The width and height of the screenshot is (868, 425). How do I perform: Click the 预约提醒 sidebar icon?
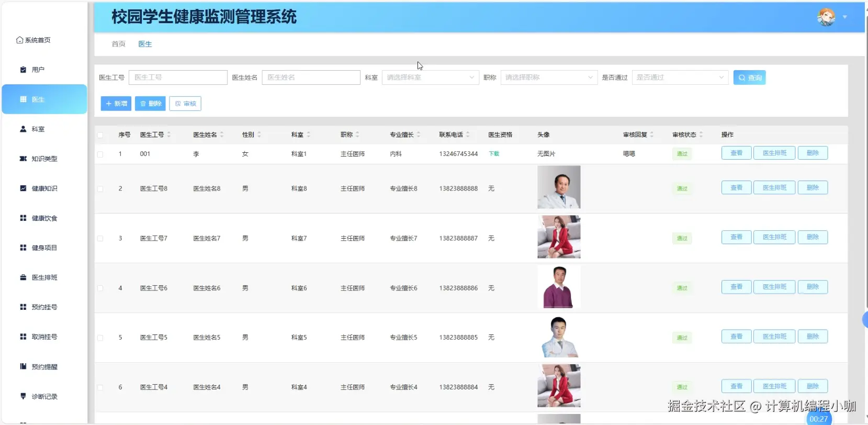[23, 366]
